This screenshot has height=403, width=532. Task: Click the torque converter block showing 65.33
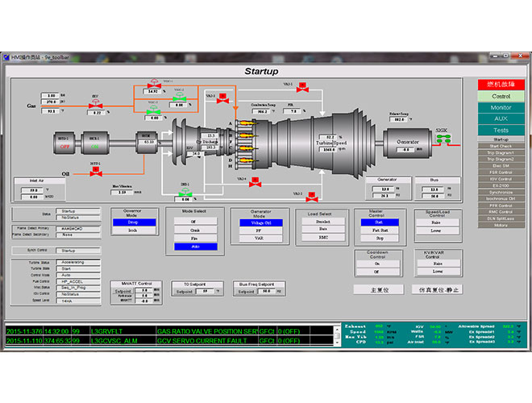(146, 143)
